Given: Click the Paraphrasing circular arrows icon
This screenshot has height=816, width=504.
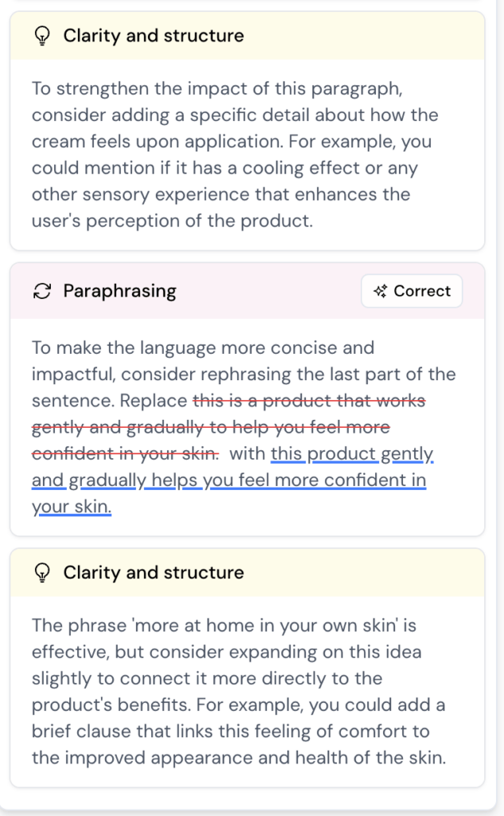Looking at the screenshot, I should [x=42, y=292].
